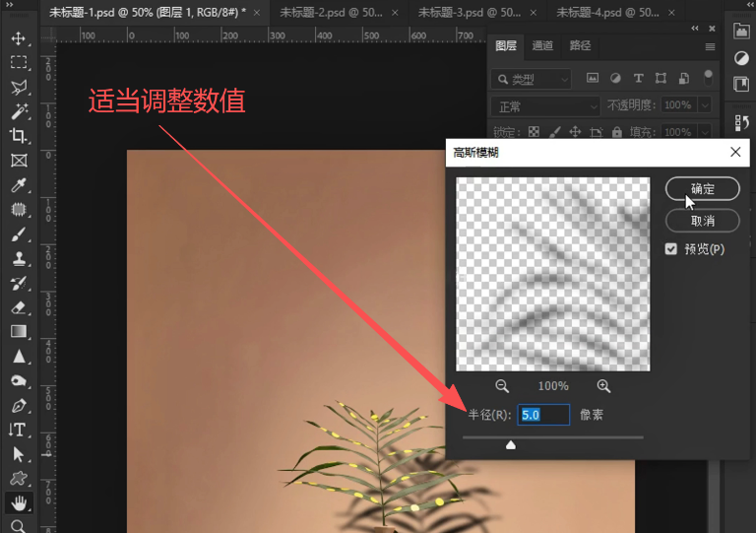Select the Frame tool

[19, 161]
